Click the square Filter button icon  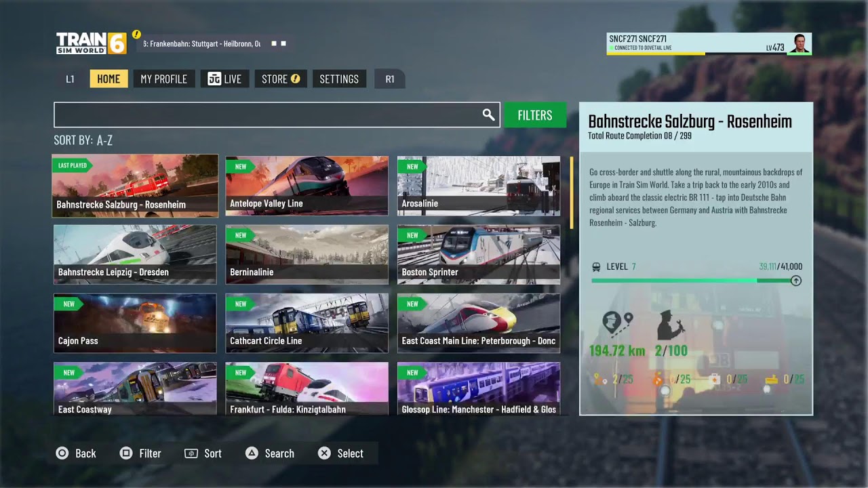tap(126, 453)
